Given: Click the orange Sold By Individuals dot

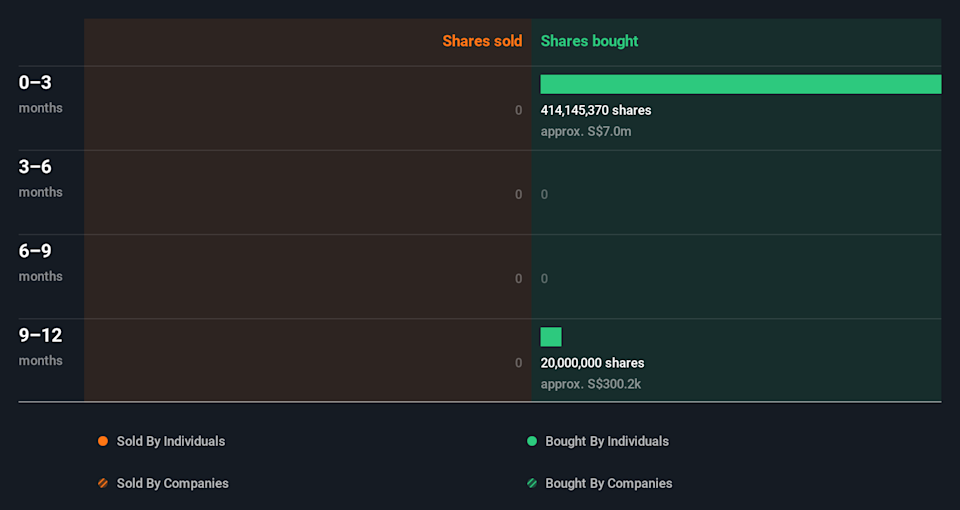Looking at the screenshot, I should coord(103,441).
